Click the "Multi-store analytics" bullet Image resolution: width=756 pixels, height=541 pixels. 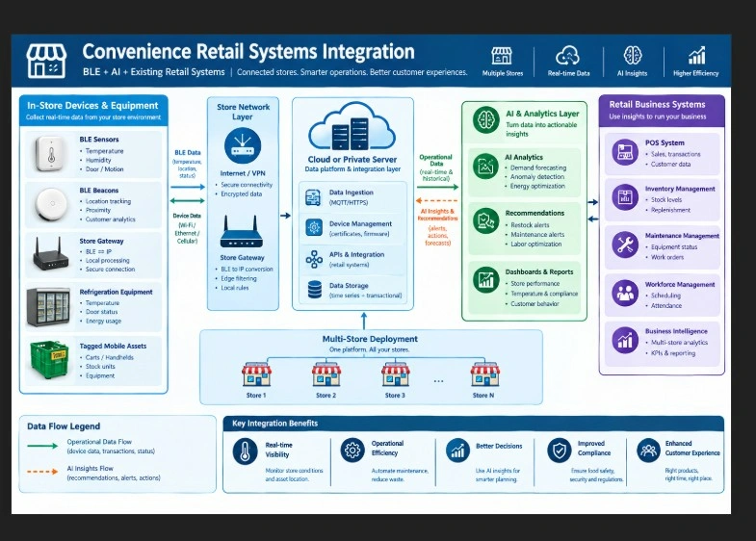click(x=679, y=343)
